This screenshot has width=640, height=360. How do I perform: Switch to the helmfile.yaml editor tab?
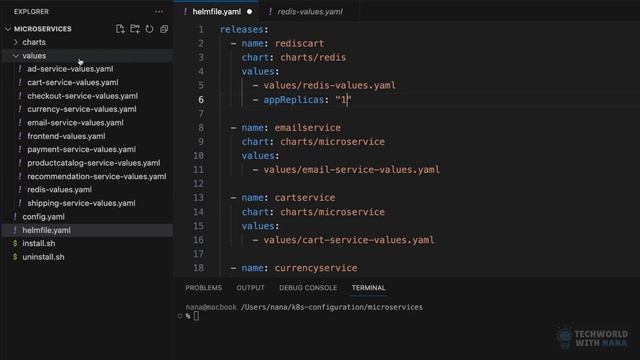[x=216, y=12]
